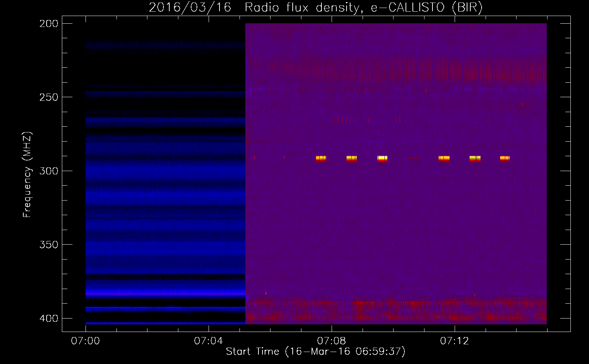
Task: Click the 350 frequency tick label
Action: point(49,245)
